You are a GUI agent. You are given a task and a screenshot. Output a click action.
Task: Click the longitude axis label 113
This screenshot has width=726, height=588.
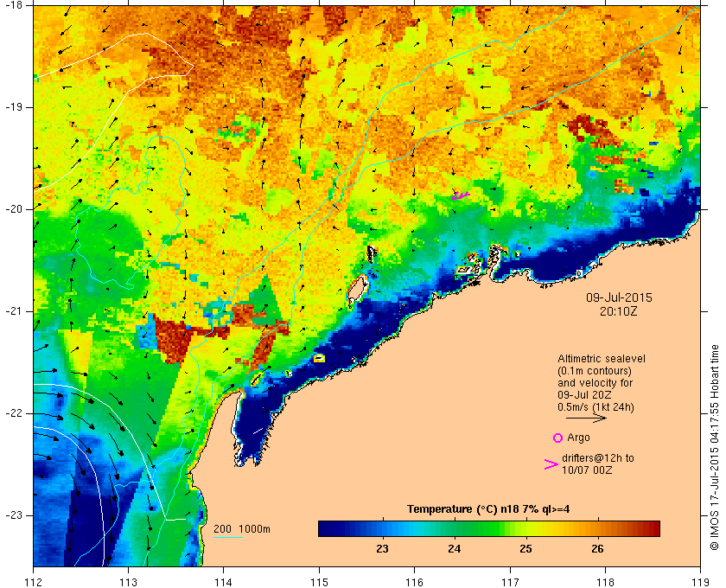click(x=128, y=581)
